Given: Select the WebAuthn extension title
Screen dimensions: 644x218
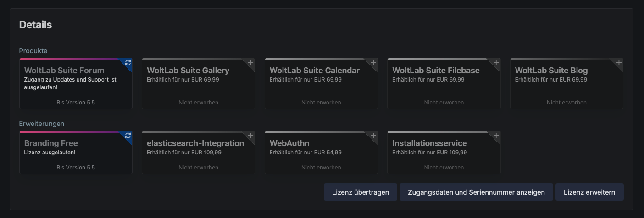Looking at the screenshot, I should click(289, 143).
